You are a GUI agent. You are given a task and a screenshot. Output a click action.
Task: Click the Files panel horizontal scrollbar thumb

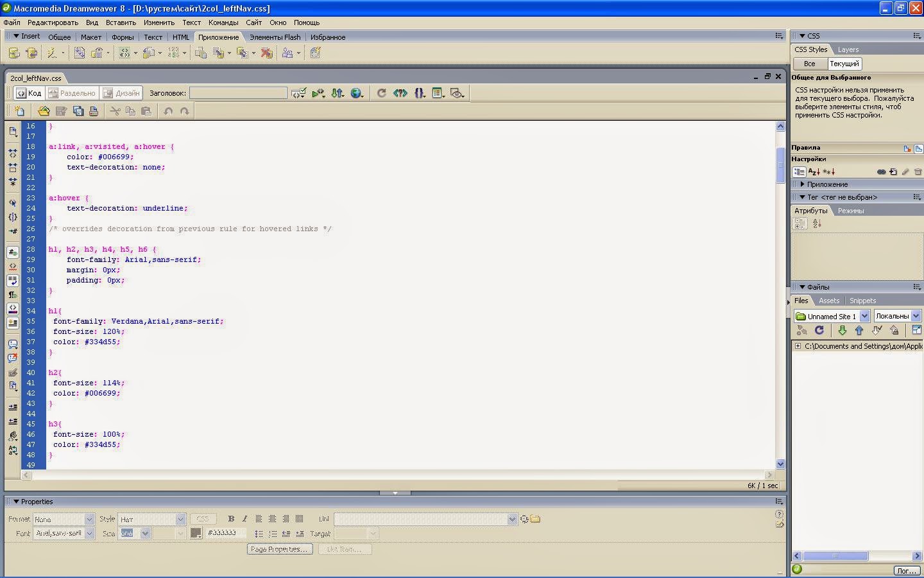click(835, 556)
